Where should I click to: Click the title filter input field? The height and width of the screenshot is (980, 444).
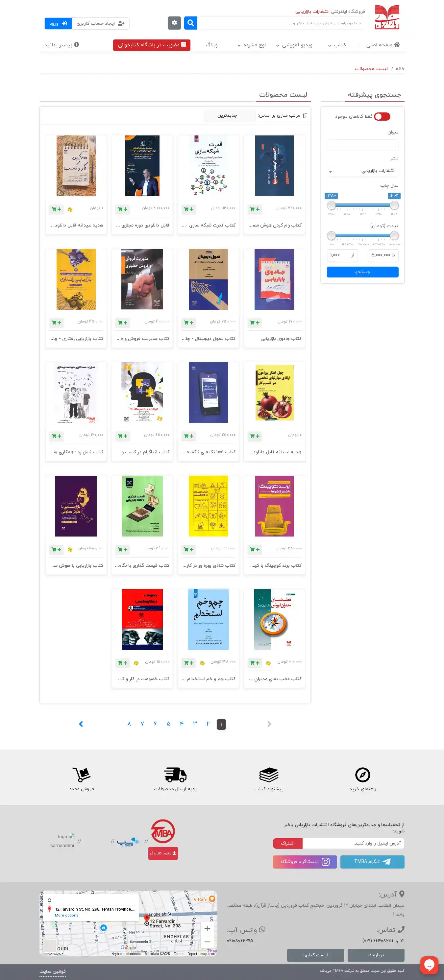click(x=362, y=145)
